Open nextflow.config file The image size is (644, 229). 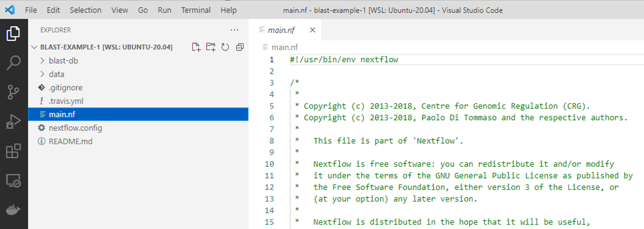pyautogui.click(x=138, y=128)
